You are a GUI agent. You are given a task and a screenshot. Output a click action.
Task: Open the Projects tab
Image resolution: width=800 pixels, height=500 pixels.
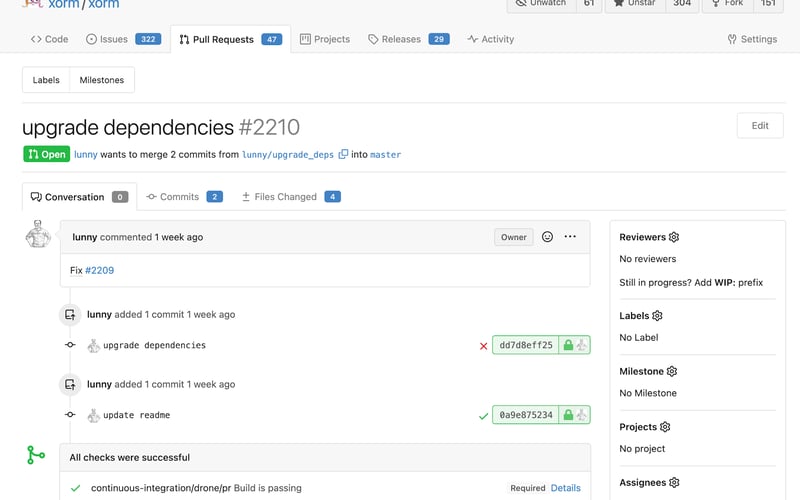(x=325, y=39)
